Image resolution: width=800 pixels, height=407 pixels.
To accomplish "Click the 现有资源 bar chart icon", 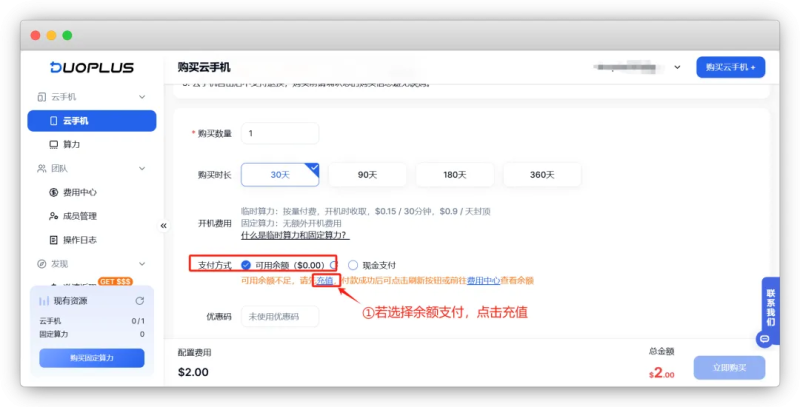I will [x=44, y=301].
